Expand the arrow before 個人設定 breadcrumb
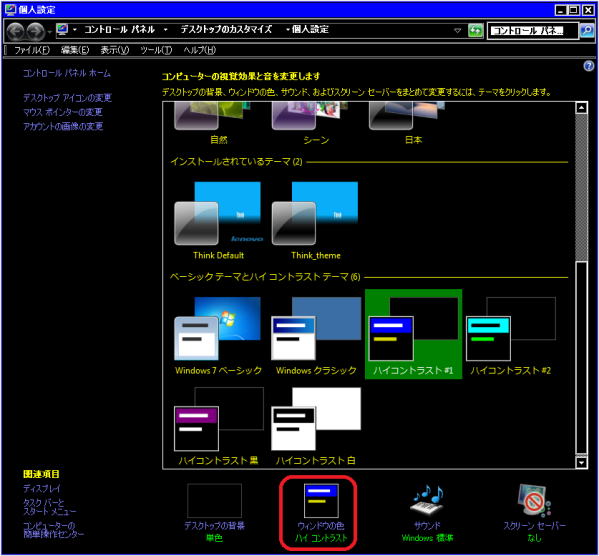Screen dimensions: 599x556 (287, 30)
